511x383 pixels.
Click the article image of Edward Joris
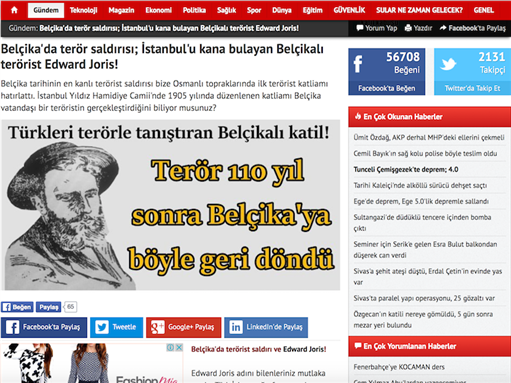170,205
